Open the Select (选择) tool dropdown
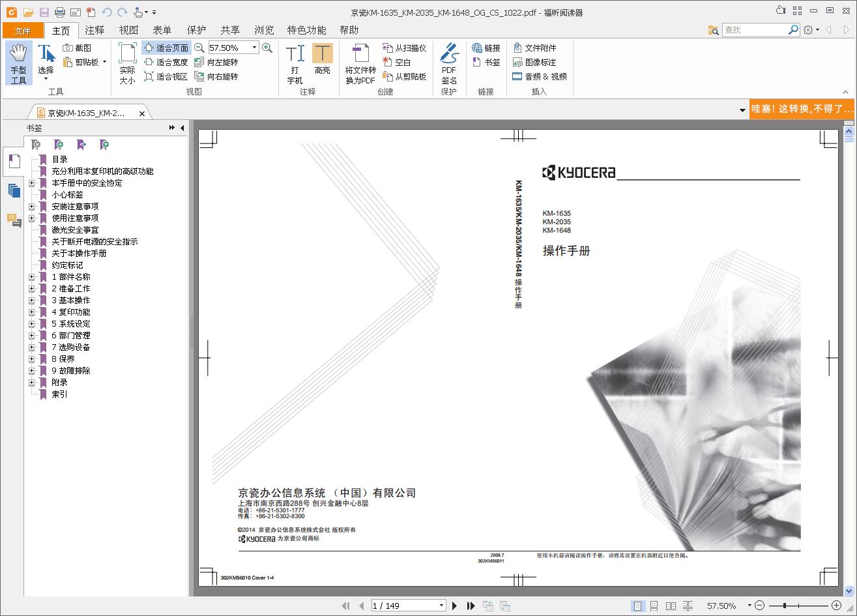857x616 pixels. 46,79
